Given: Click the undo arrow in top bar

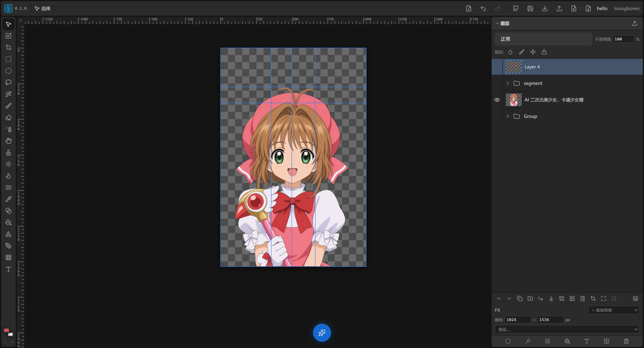Looking at the screenshot, I should coord(483,8).
